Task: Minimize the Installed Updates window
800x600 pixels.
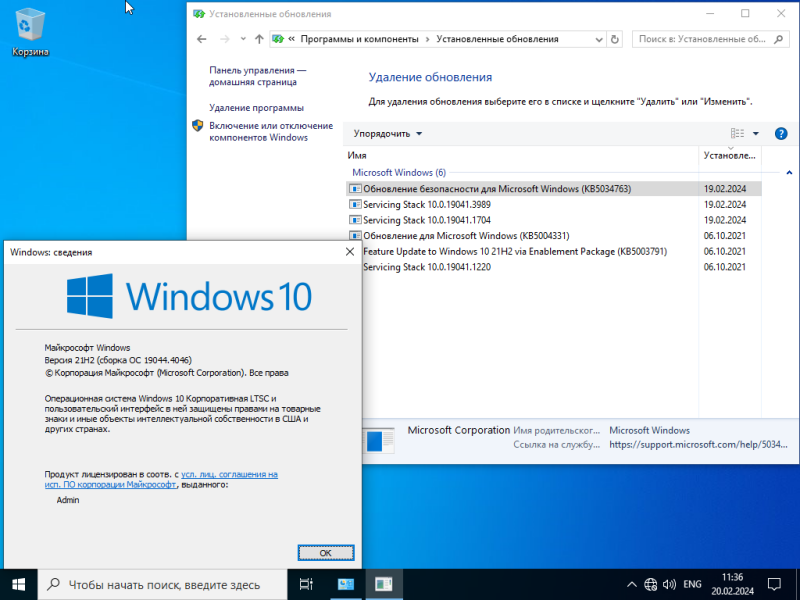Action: (710, 14)
